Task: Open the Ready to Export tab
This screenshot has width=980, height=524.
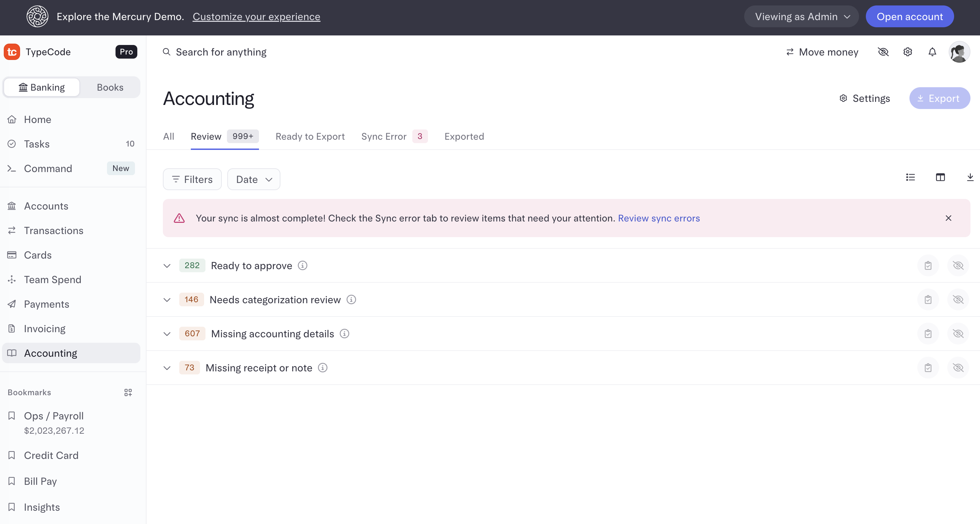Action: pos(310,137)
